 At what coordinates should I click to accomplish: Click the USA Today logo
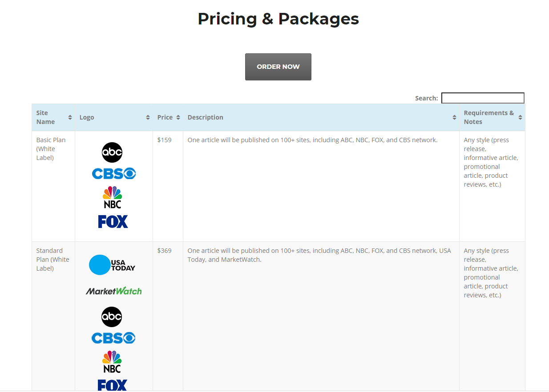tap(112, 265)
